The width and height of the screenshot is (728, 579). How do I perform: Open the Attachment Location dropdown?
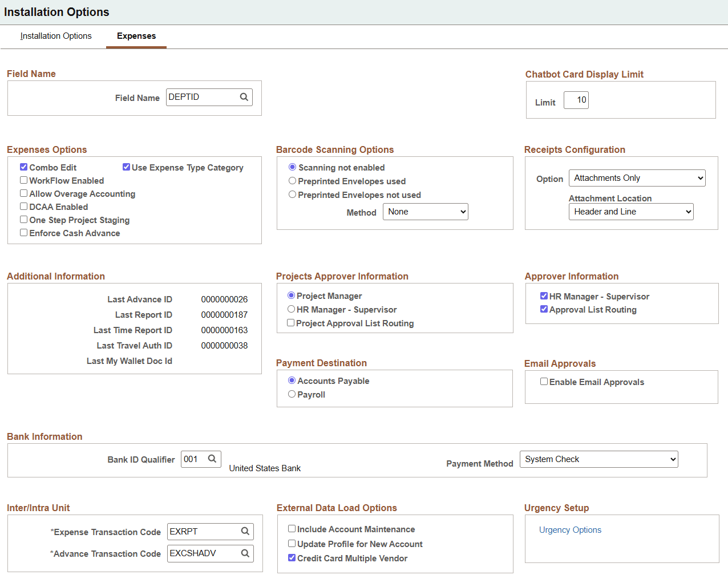631,211
